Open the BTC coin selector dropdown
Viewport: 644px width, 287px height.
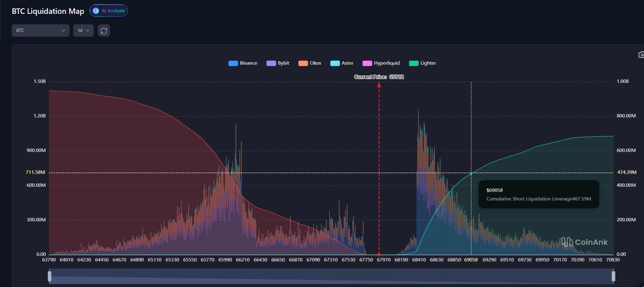40,31
